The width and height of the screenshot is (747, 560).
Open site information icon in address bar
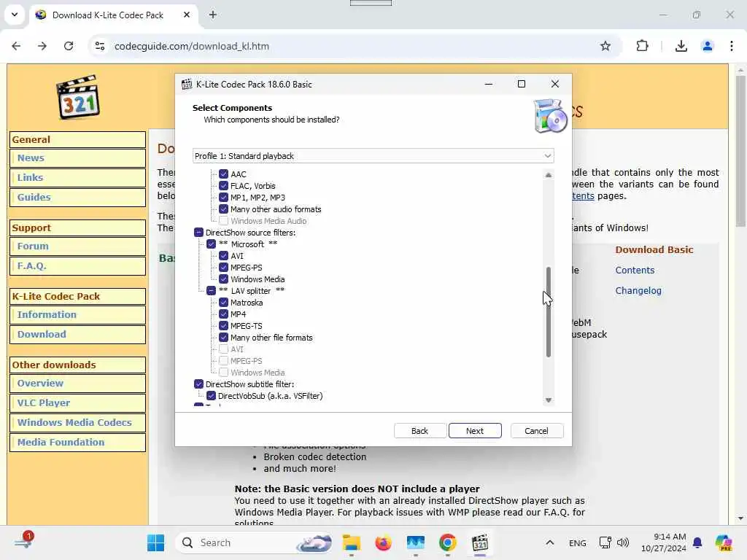[x=99, y=46]
